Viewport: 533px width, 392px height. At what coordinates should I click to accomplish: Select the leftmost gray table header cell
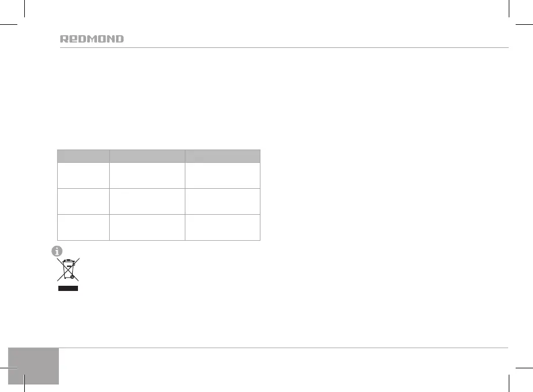(x=83, y=155)
